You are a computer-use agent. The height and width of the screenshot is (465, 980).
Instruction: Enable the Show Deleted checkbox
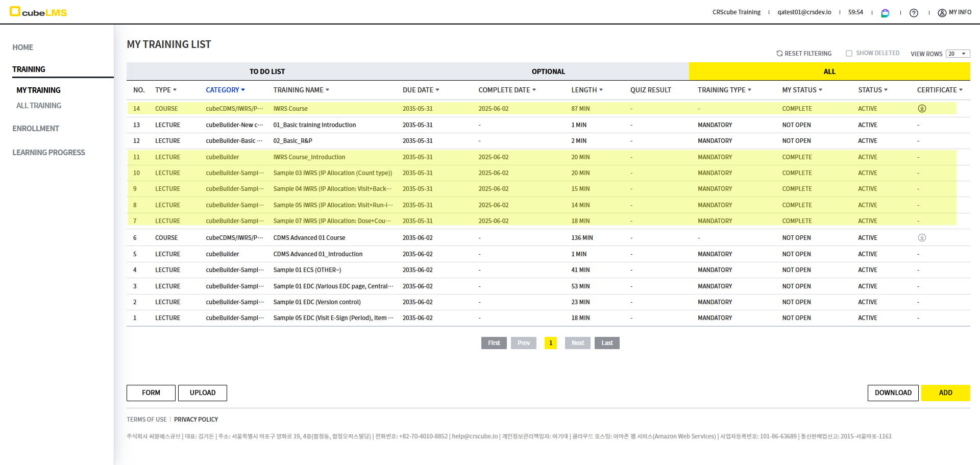(x=849, y=54)
